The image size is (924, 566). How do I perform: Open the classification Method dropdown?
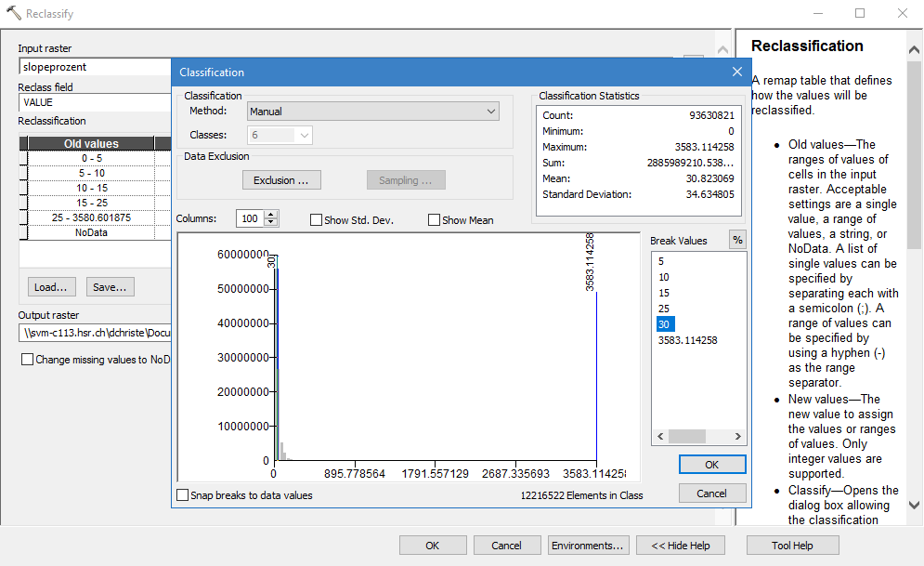(x=373, y=112)
